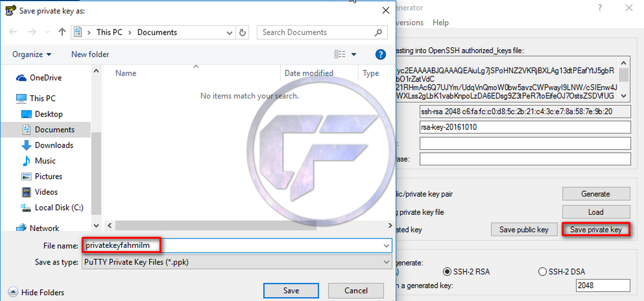Click the Save button

tap(291, 291)
